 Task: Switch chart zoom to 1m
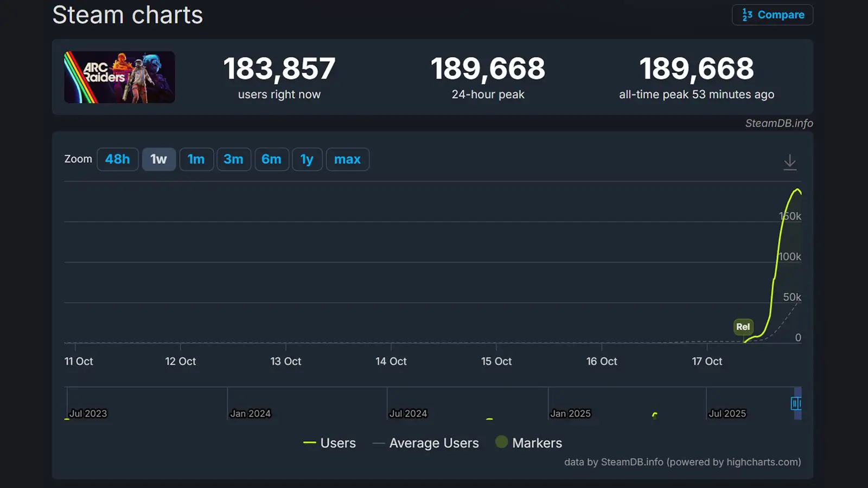196,159
